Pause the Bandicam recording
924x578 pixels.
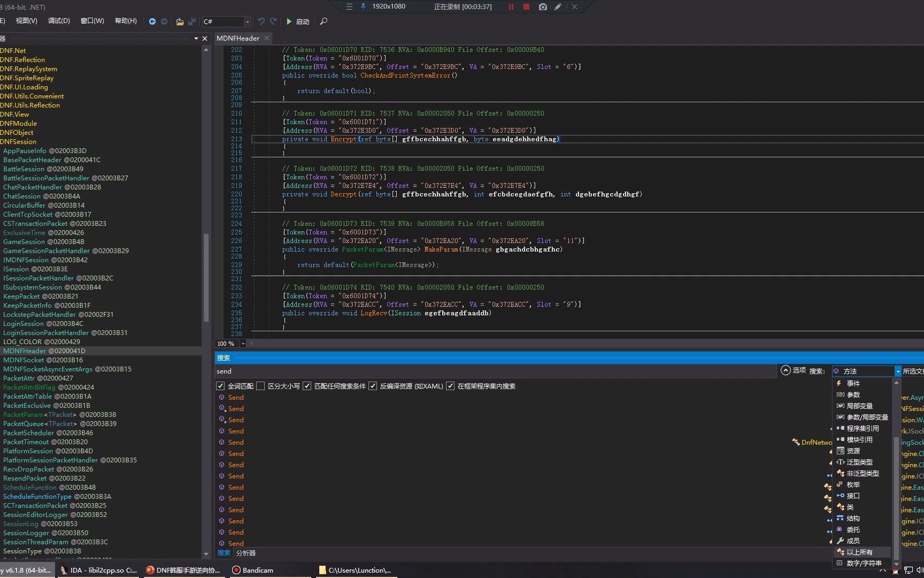(x=511, y=7)
